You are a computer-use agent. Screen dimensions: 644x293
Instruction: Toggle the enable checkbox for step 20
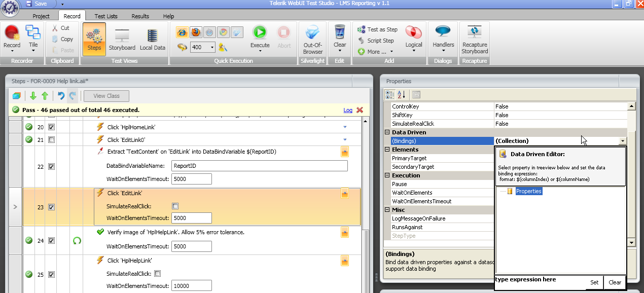click(51, 127)
